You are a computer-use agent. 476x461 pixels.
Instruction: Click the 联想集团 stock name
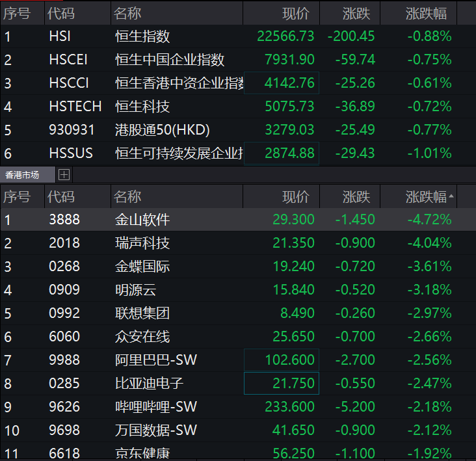142,313
